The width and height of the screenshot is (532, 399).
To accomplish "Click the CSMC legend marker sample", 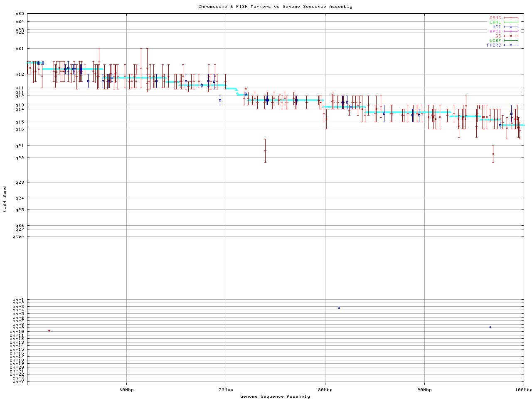I will (511, 18).
